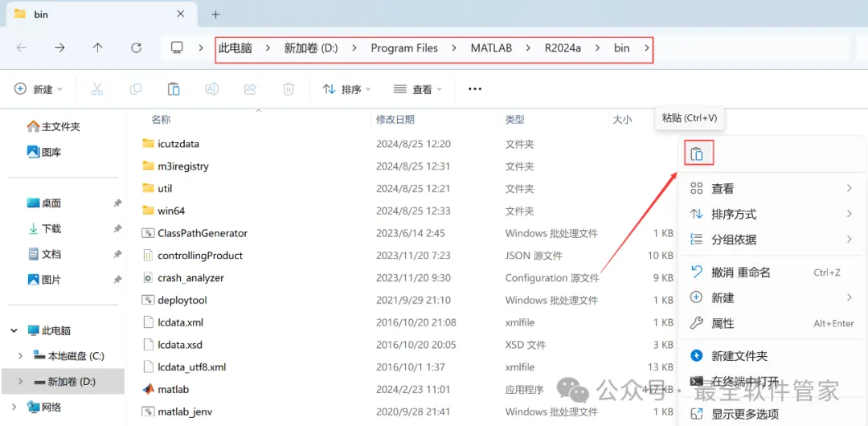This screenshot has height=426, width=868.
Task: Open 主文件夹 in the sidebar
Action: click(x=54, y=126)
